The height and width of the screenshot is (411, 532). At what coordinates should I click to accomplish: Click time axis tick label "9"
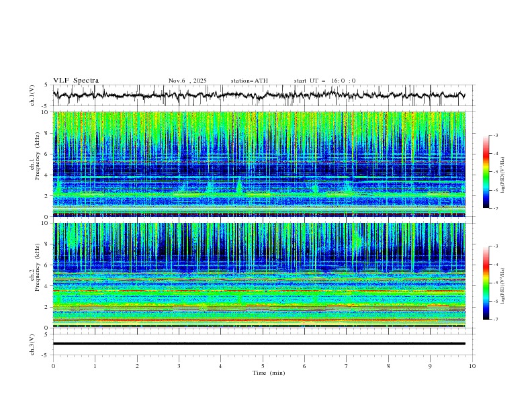pyautogui.click(x=430, y=366)
